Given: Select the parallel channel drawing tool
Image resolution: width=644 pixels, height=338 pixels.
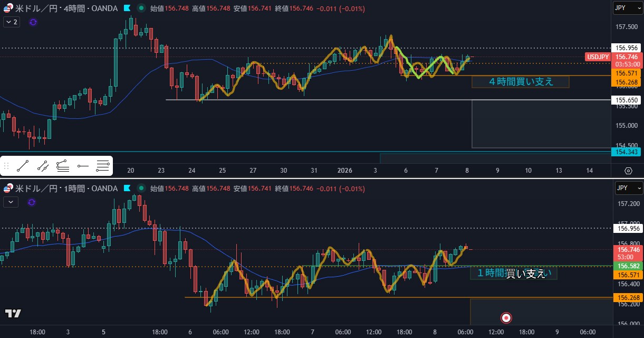Looking at the screenshot, I should click(x=43, y=166).
